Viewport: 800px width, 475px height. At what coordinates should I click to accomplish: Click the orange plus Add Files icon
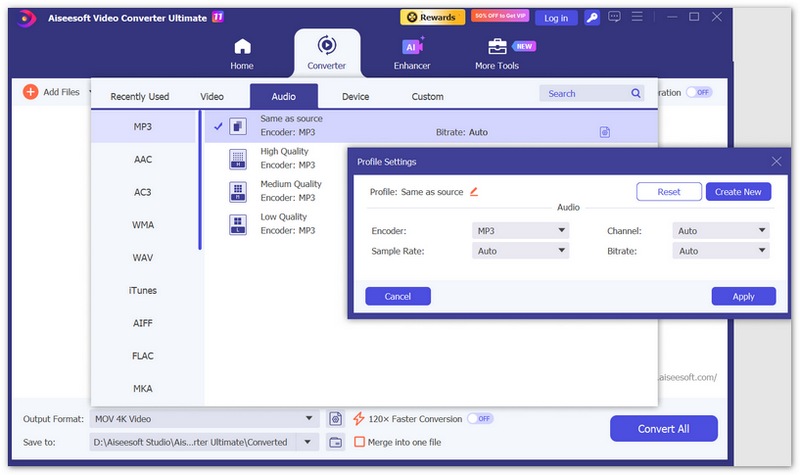31,92
